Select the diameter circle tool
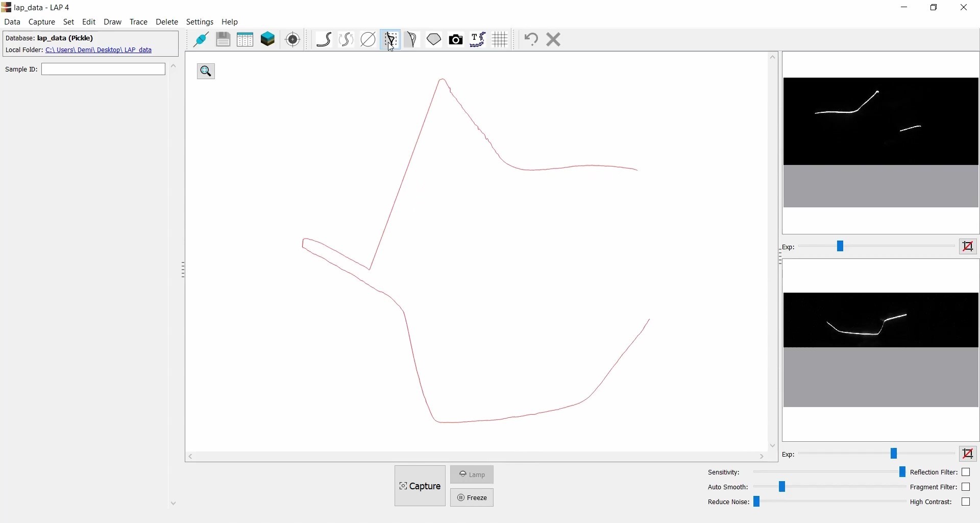The image size is (980, 523). (369, 40)
